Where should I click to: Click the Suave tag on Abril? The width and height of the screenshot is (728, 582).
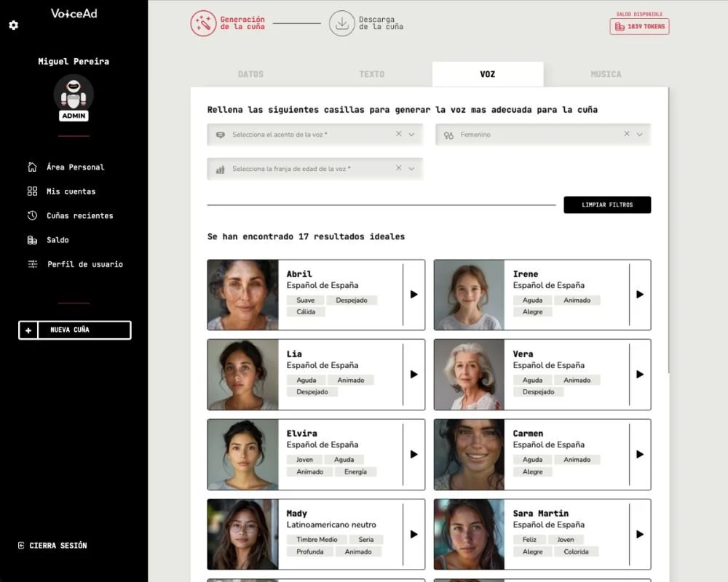pyautogui.click(x=306, y=300)
